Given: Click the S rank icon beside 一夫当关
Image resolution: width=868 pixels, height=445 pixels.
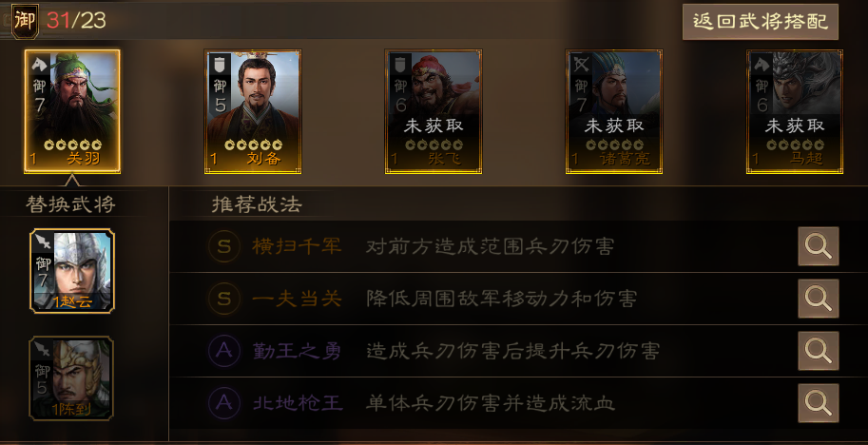Looking at the screenshot, I should click(x=224, y=299).
